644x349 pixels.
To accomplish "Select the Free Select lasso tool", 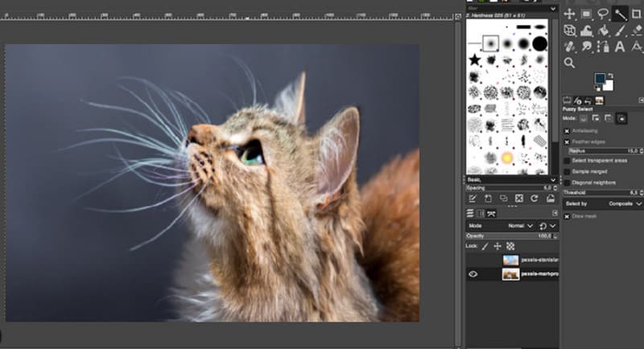I will click(x=603, y=14).
